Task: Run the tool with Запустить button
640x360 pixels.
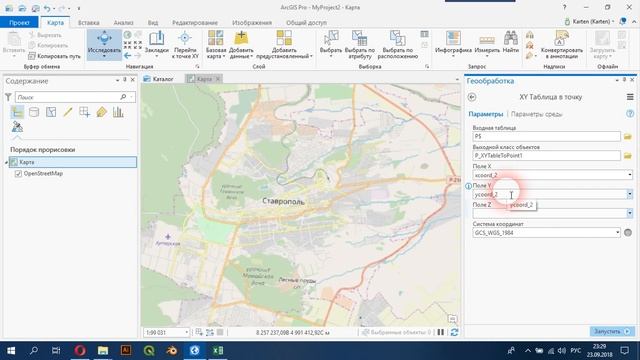Action: pos(612,331)
